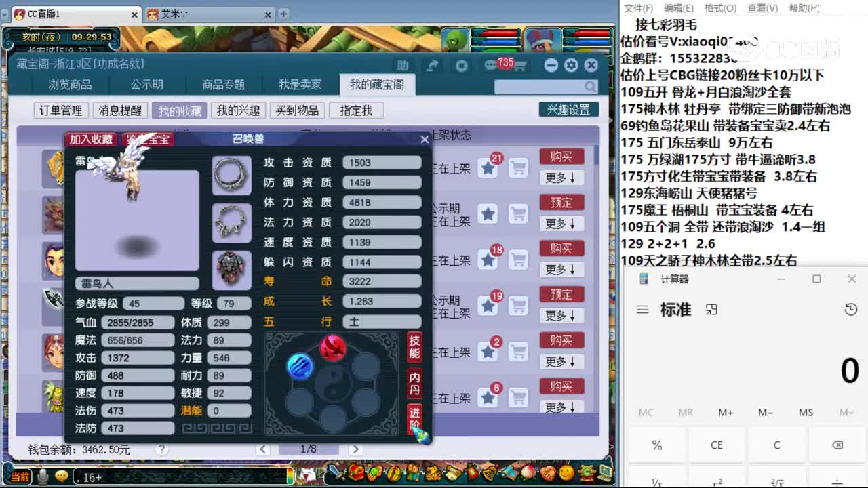Open the gear settings icon on 藏宝阁 titlebar
The height and width of the screenshot is (488, 868).
571,65
